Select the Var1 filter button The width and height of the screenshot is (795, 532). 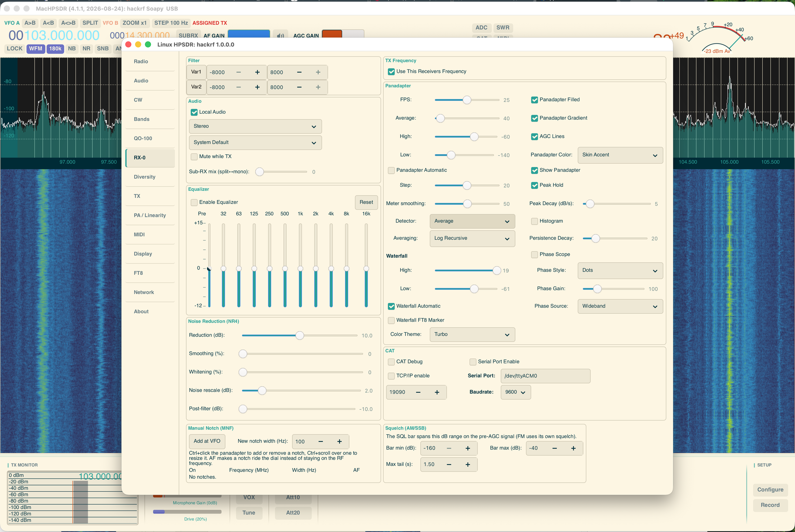point(196,72)
